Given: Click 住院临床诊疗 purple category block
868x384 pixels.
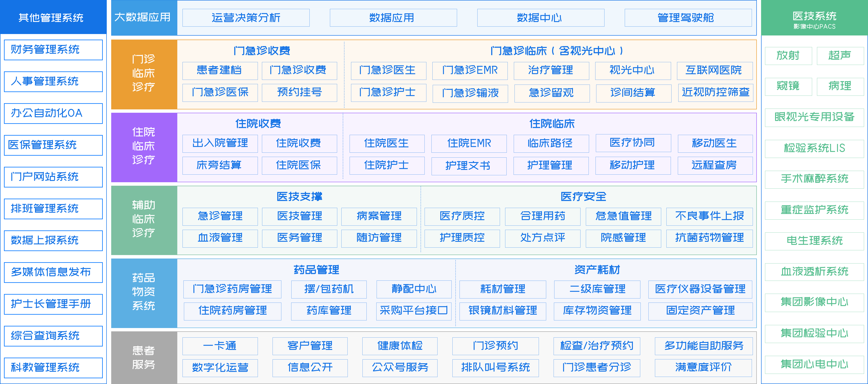Looking at the screenshot, I should pos(144,147).
